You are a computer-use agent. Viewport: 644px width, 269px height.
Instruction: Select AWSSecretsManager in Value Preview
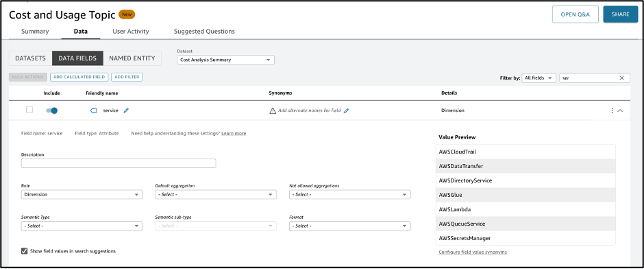525,238
